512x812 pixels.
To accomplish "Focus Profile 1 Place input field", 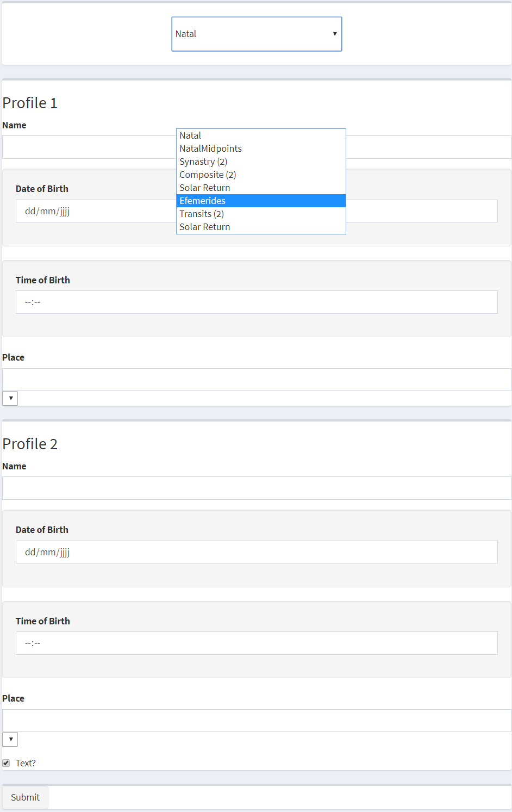I will (257, 380).
